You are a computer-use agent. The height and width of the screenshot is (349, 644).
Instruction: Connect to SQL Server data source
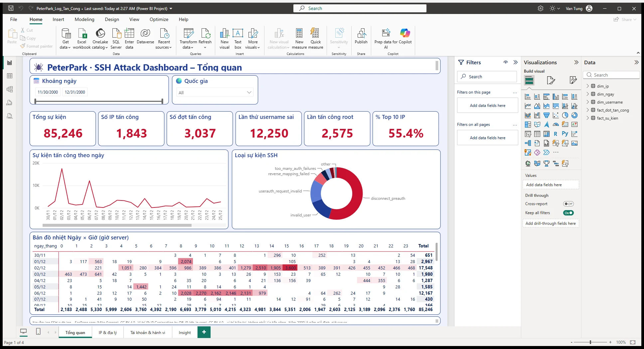(x=116, y=39)
